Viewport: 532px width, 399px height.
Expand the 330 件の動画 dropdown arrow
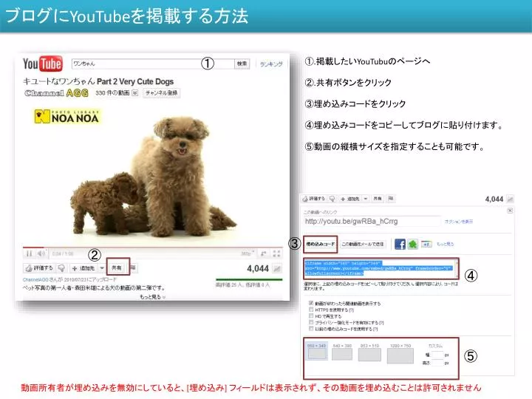134,93
